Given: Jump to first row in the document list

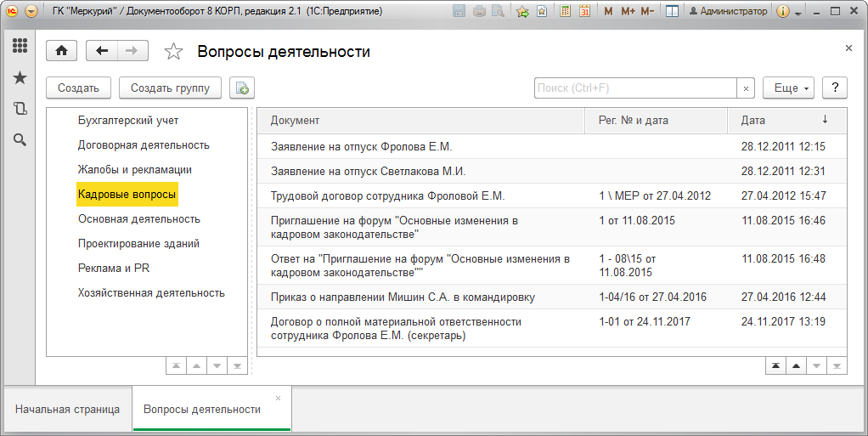Looking at the screenshot, I should tap(775, 365).
